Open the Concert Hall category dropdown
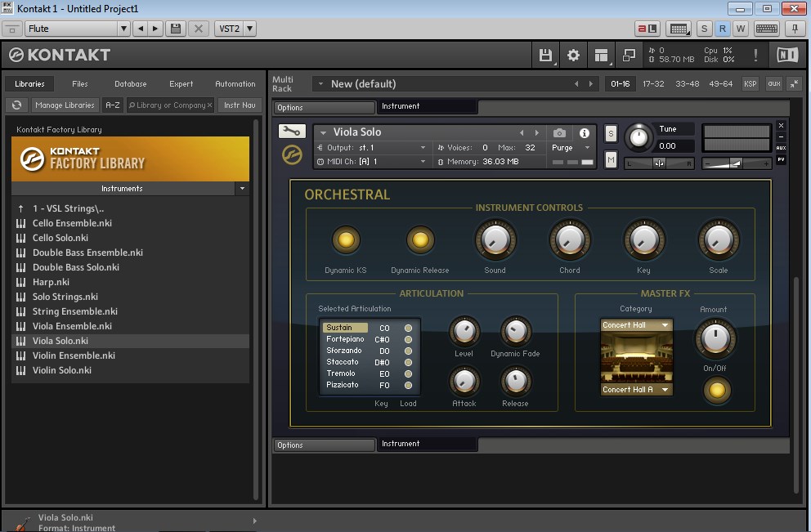The width and height of the screenshot is (811, 532). click(x=637, y=325)
